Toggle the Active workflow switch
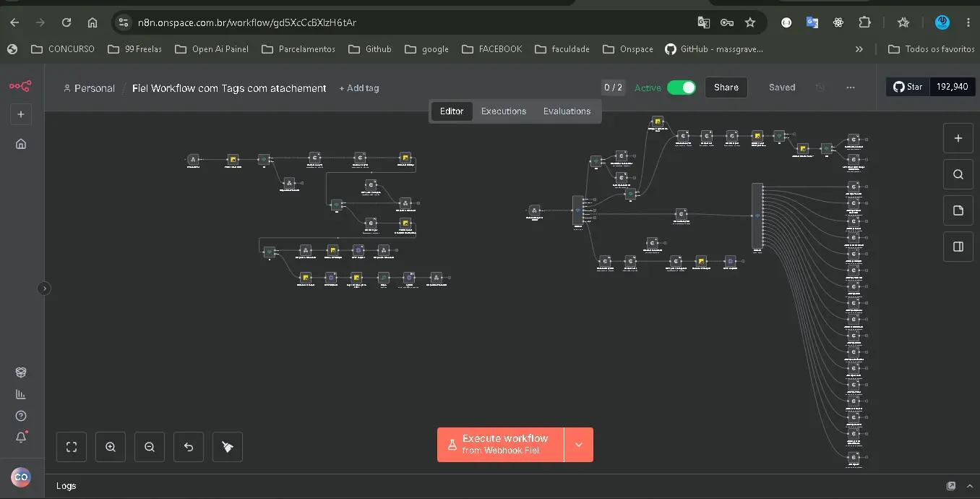 681,88
